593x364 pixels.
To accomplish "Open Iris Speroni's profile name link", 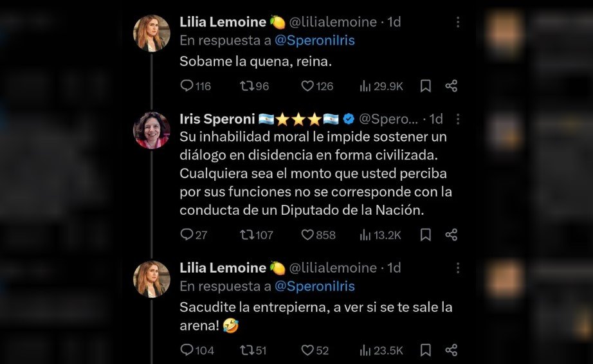I will [217, 119].
